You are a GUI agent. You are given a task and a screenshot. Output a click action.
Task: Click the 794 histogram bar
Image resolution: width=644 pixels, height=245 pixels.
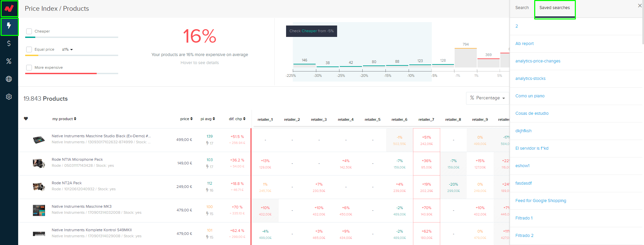tap(466, 58)
